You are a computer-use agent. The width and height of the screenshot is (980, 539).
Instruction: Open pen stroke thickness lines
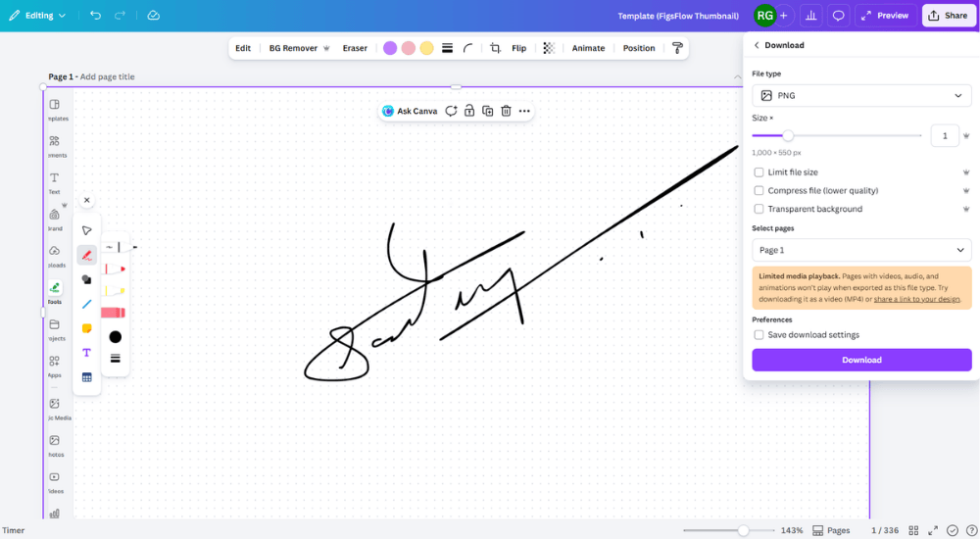(115, 359)
